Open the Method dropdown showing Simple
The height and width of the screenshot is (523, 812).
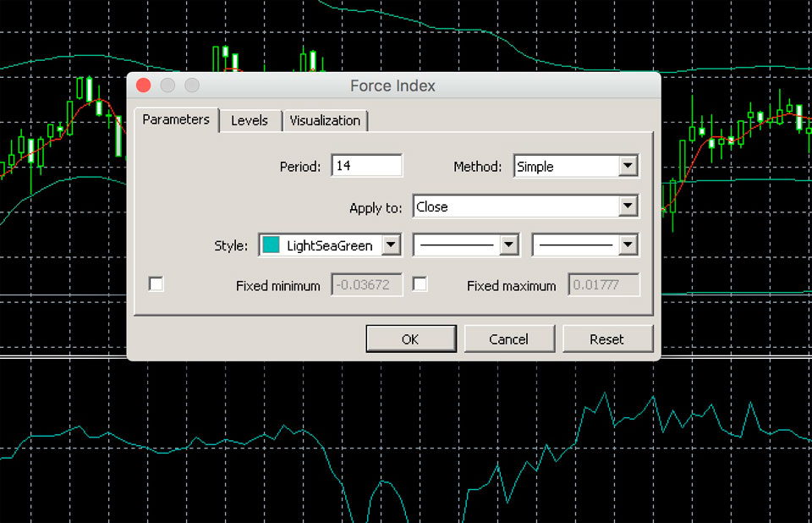627,167
